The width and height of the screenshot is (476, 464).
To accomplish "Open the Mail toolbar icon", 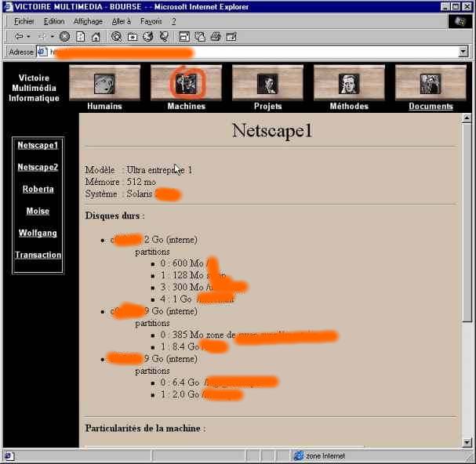I will pyautogui.click(x=200, y=37).
